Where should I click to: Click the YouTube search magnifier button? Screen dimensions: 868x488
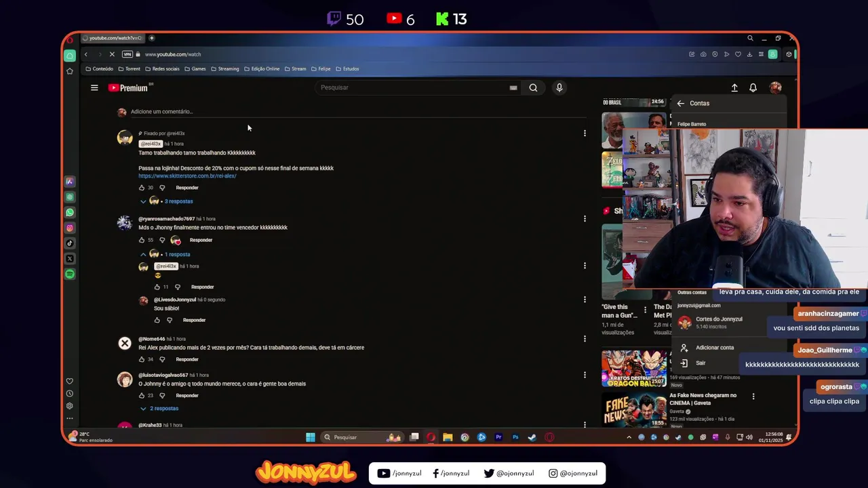pyautogui.click(x=533, y=87)
